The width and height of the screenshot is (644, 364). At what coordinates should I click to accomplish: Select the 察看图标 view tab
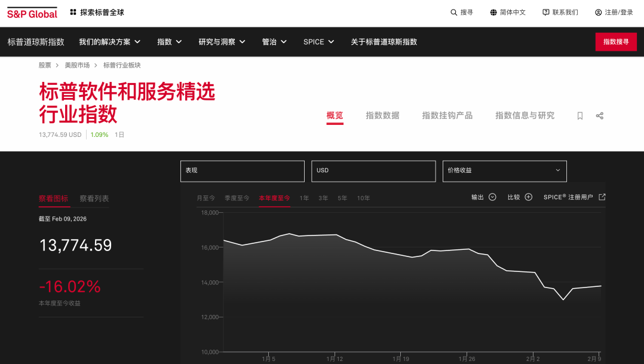(x=53, y=199)
